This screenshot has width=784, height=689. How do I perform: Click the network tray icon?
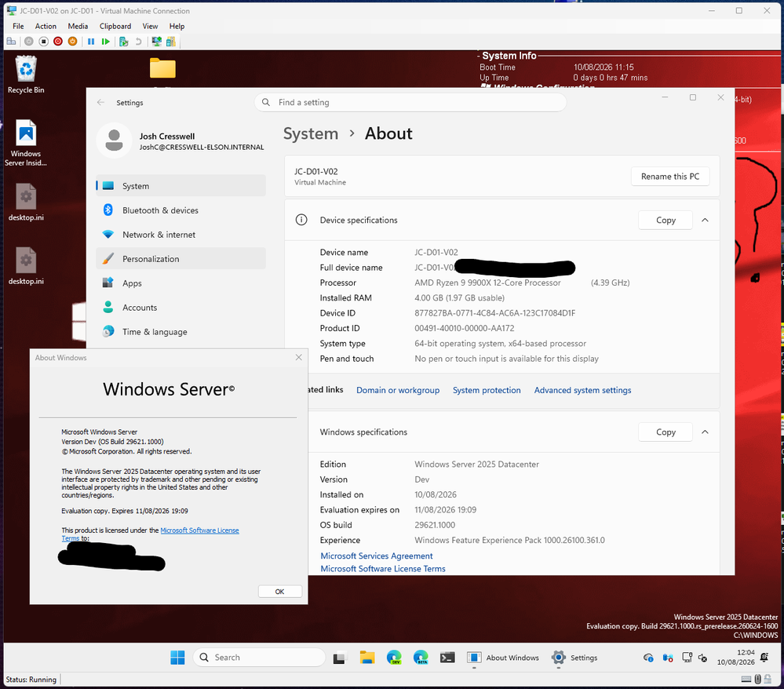[x=687, y=658]
